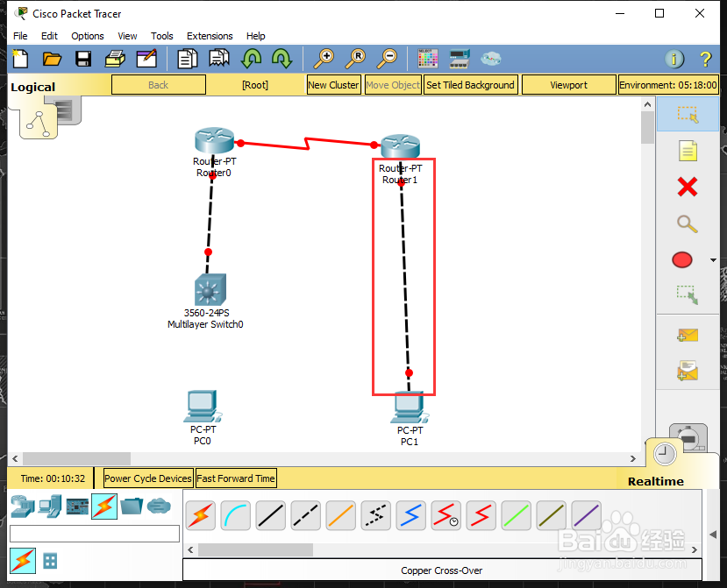Select the orange Fiber cable

(x=341, y=516)
